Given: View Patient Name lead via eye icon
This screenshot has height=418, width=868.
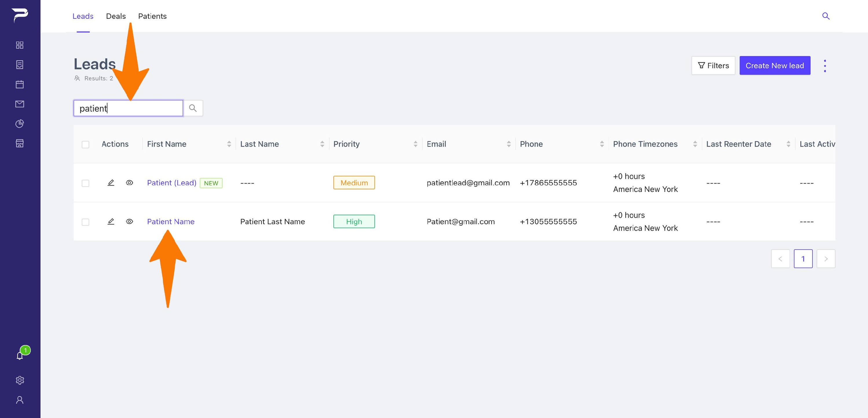Looking at the screenshot, I should pyautogui.click(x=129, y=221).
